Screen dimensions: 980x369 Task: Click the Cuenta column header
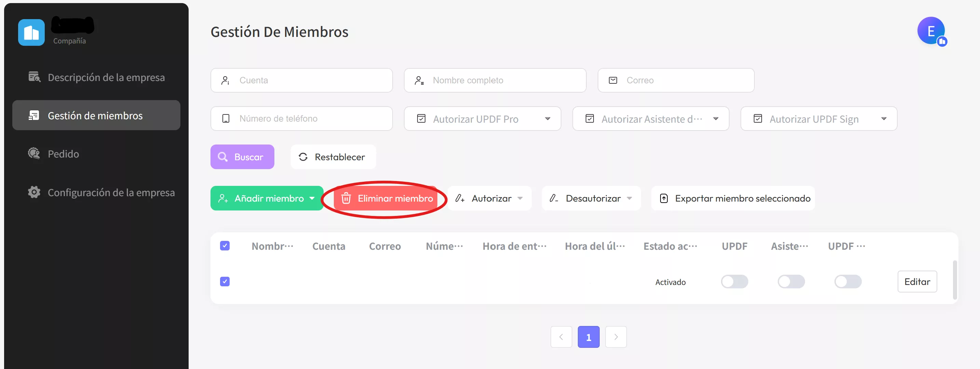[329, 246]
